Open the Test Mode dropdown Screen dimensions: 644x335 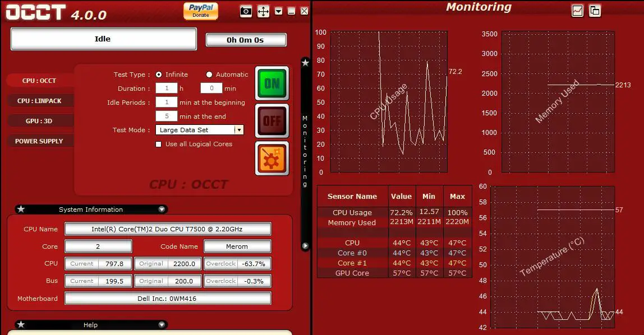(200, 130)
